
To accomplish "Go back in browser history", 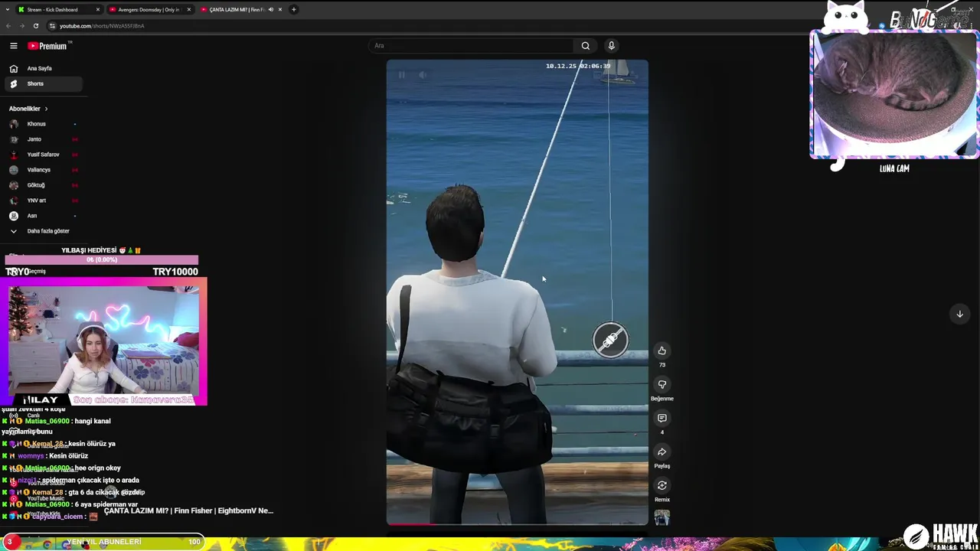I will click(x=8, y=26).
